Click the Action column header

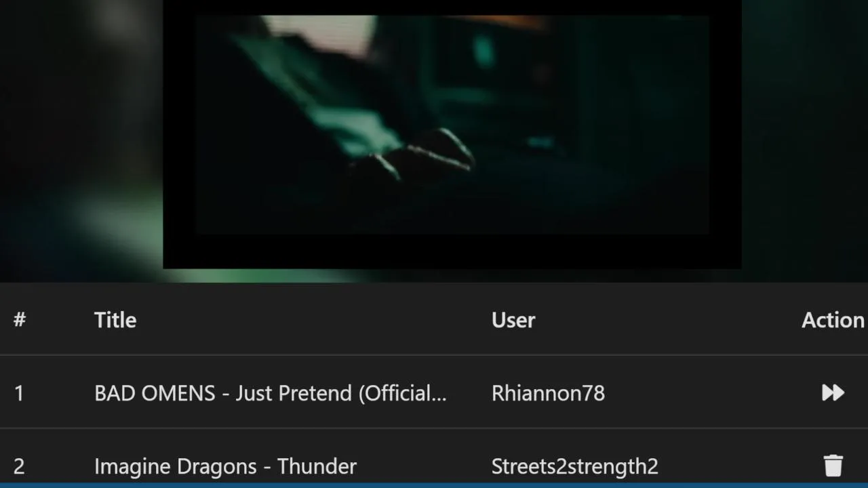point(833,320)
